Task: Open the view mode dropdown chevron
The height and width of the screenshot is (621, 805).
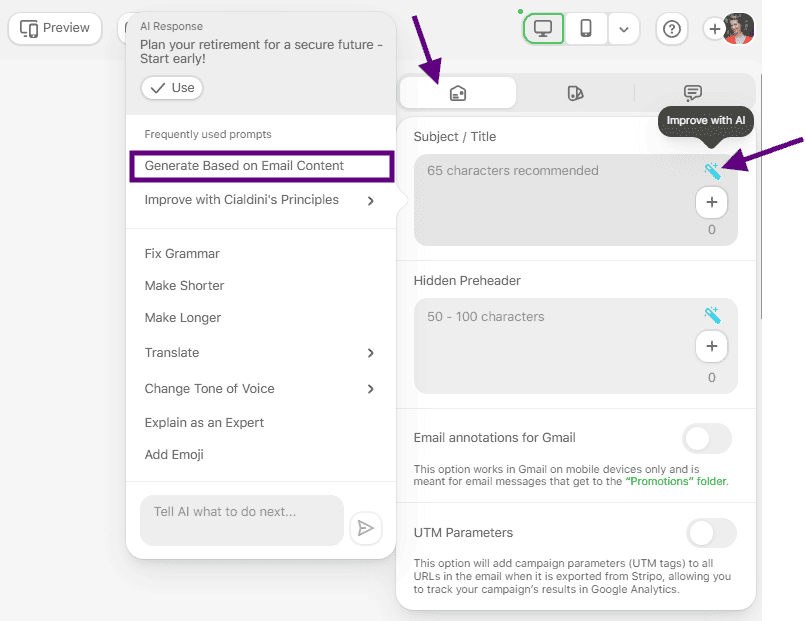Action: pos(624,29)
